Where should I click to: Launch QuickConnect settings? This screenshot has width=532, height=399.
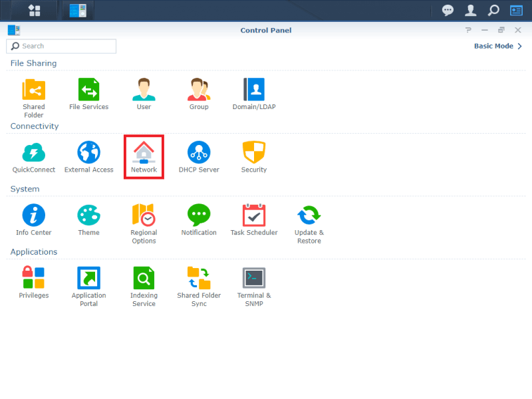click(x=33, y=153)
